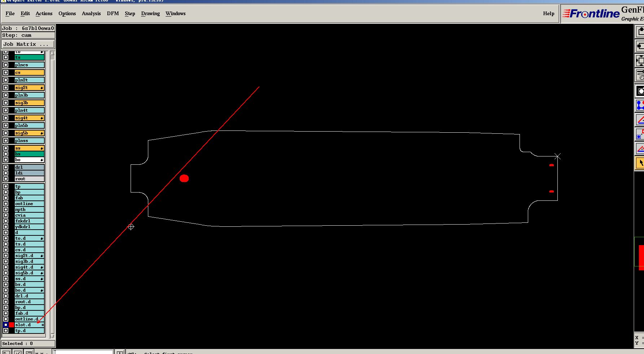Select the ss layer name
Screen dimensions: 644x354
click(30, 148)
